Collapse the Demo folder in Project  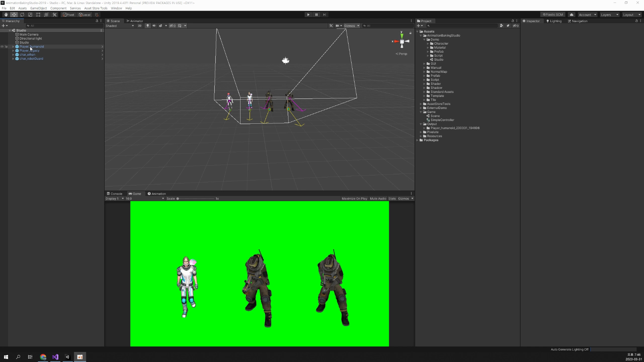(424, 40)
